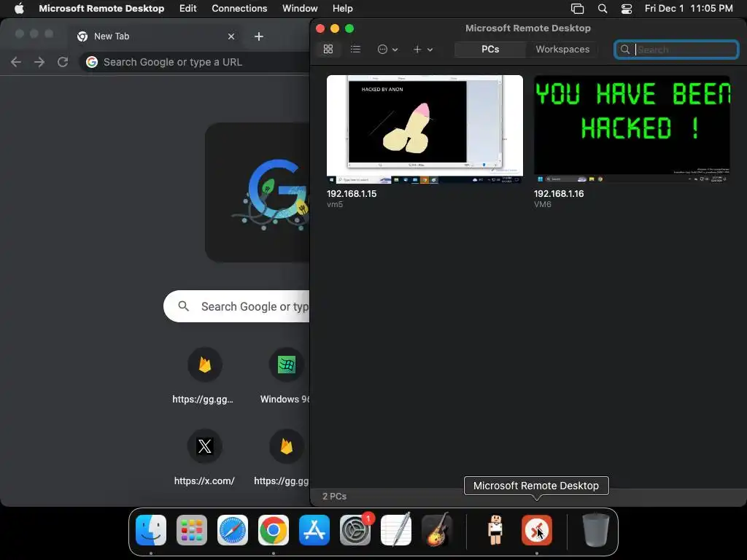Open the Window menu
The image size is (747, 560).
300,9
